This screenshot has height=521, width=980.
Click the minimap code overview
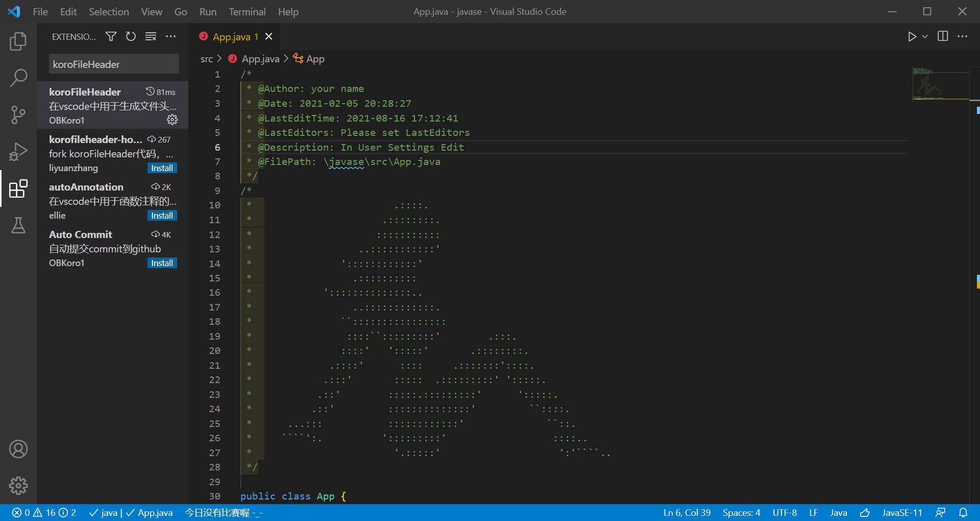[x=940, y=84]
